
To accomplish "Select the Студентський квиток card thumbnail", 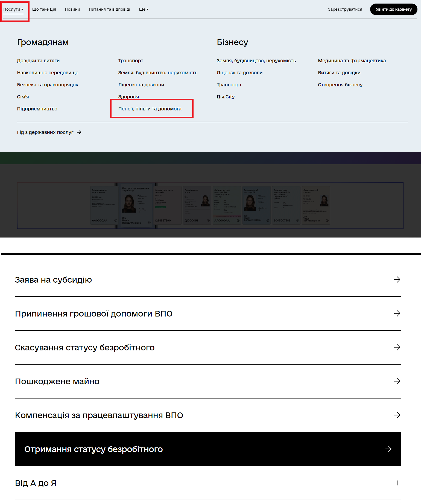I will (x=316, y=206).
